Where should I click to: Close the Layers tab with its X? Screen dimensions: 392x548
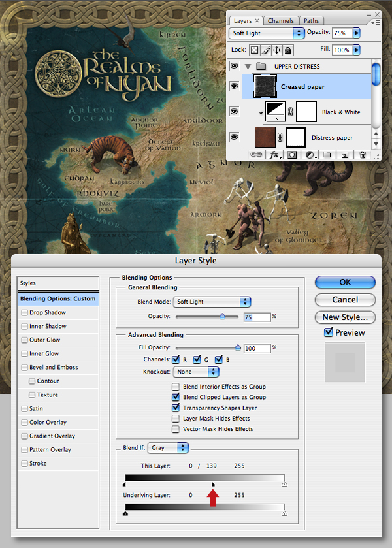point(257,21)
